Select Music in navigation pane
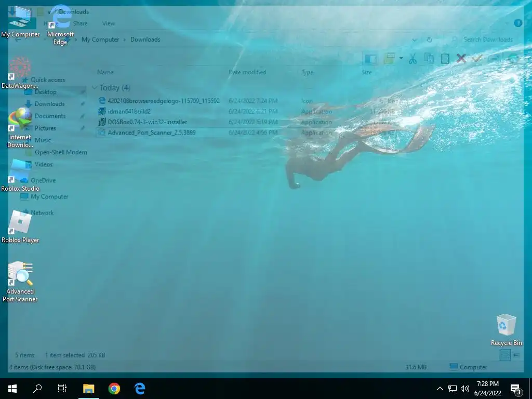Viewport: 532px width, 399px height. [x=43, y=140]
